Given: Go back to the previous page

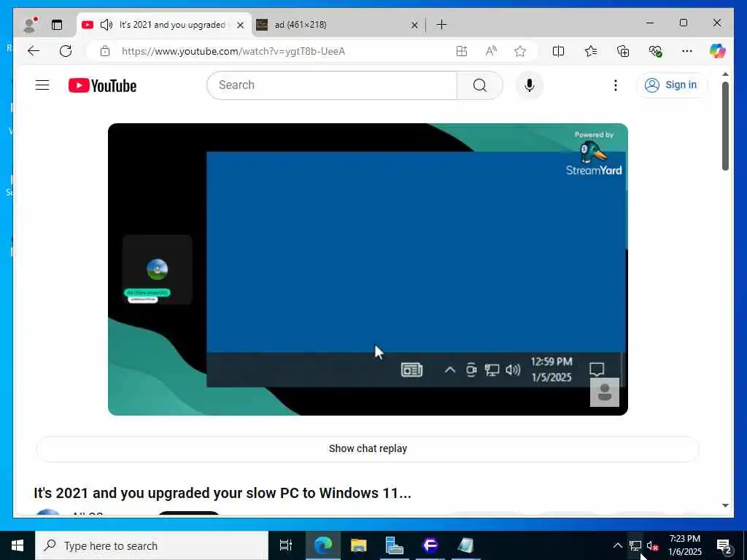Looking at the screenshot, I should point(34,51).
